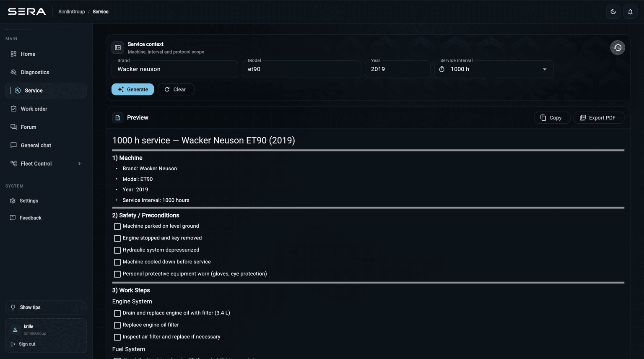Image resolution: width=644 pixels, height=359 pixels.
Task: Click the SERA logo
Action: [x=27, y=12]
